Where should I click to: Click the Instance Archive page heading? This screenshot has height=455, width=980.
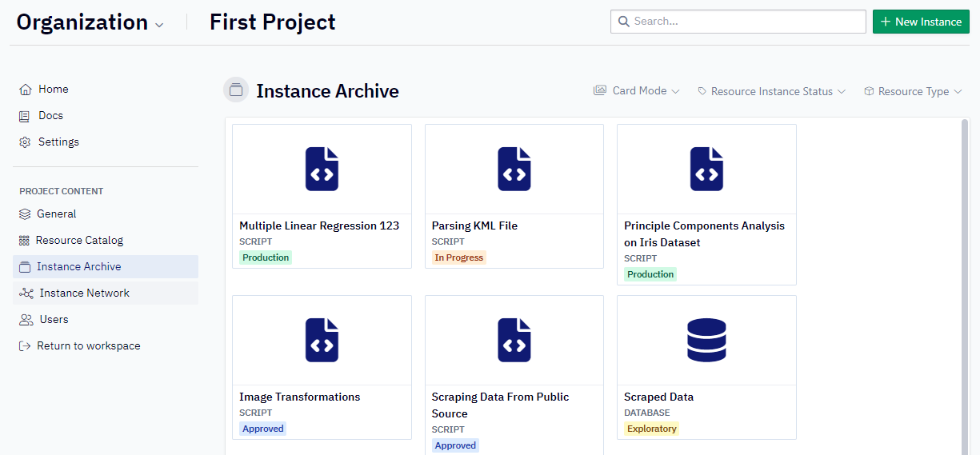pyautogui.click(x=327, y=91)
